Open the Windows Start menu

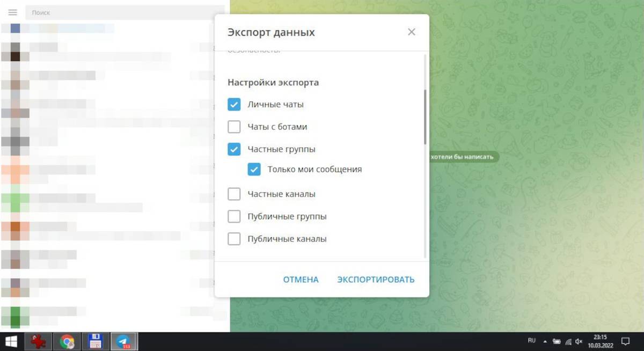11,341
